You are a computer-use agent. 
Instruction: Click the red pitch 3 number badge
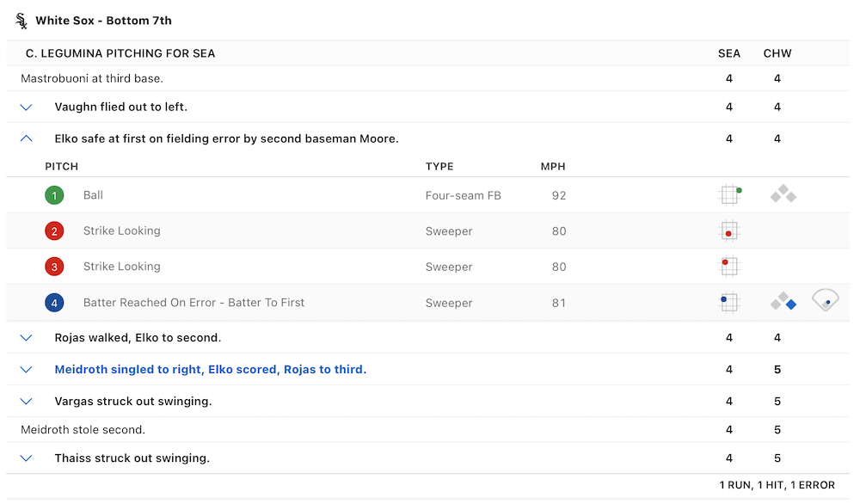[x=54, y=267]
